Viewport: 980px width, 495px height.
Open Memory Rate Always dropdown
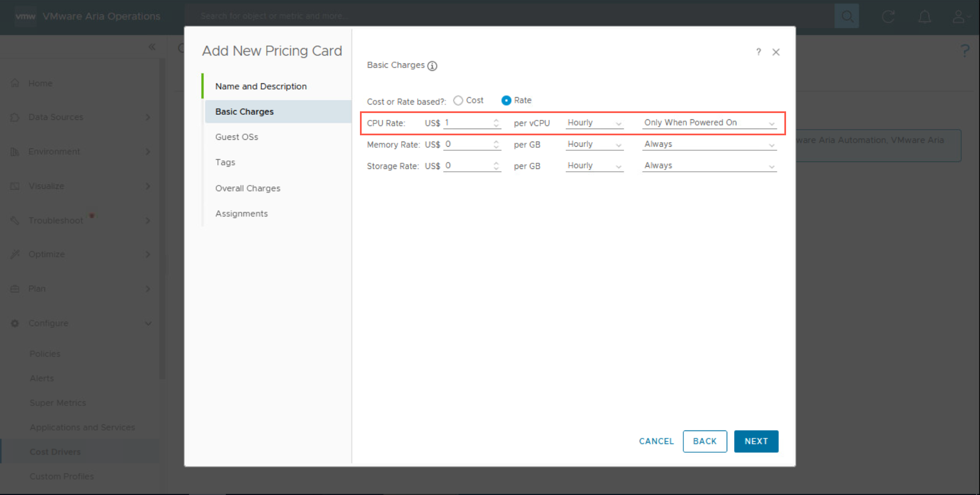click(709, 144)
